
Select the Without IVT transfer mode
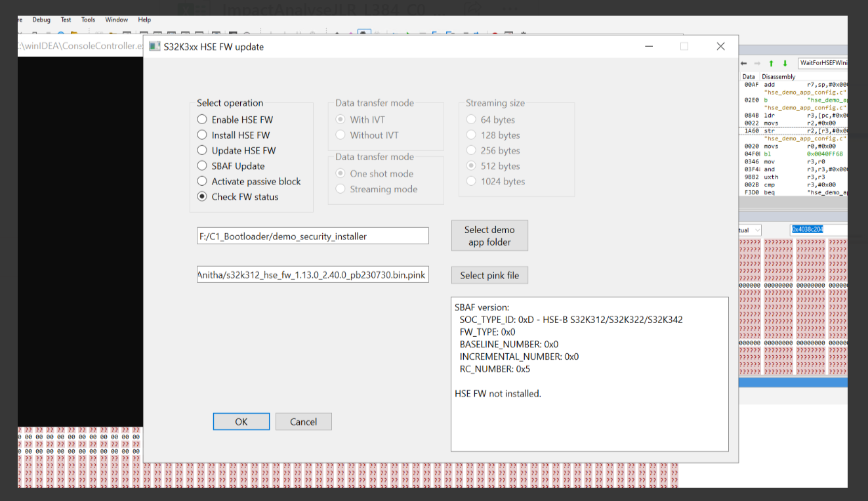(x=367, y=135)
